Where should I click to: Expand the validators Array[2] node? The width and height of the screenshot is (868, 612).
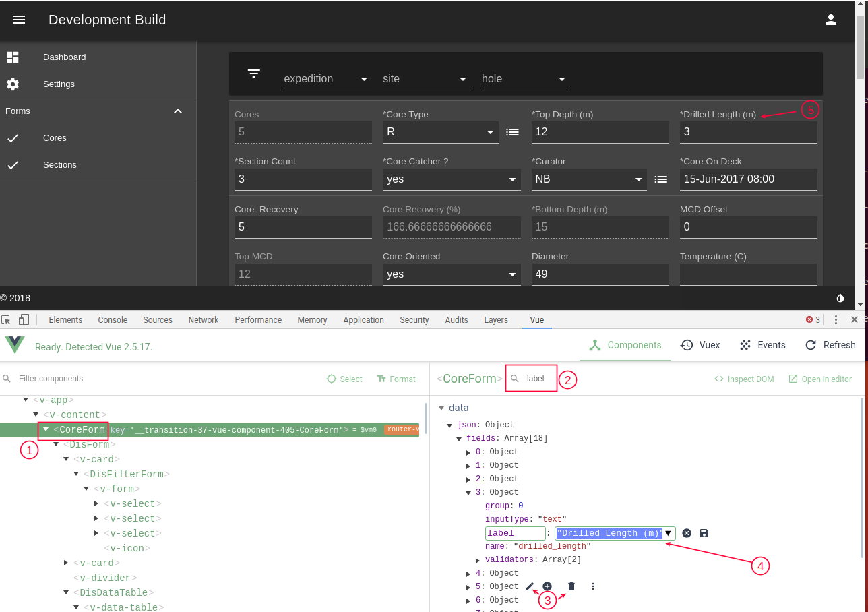478,560
